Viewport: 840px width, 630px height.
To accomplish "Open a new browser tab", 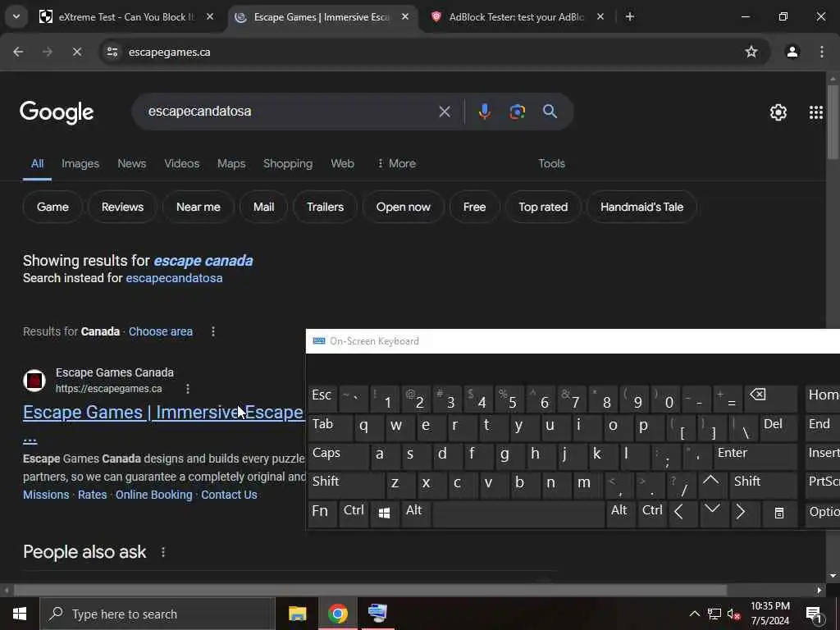I will [630, 16].
